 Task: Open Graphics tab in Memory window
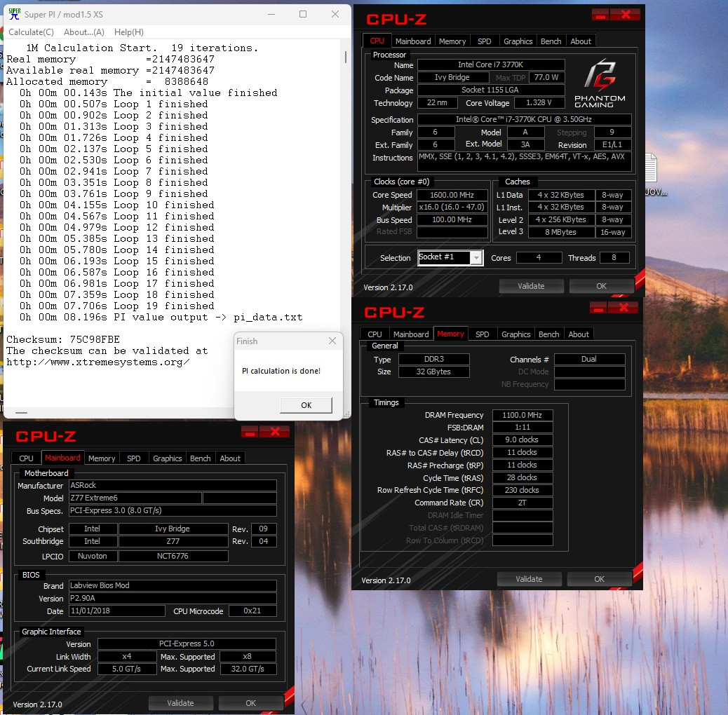coord(515,334)
